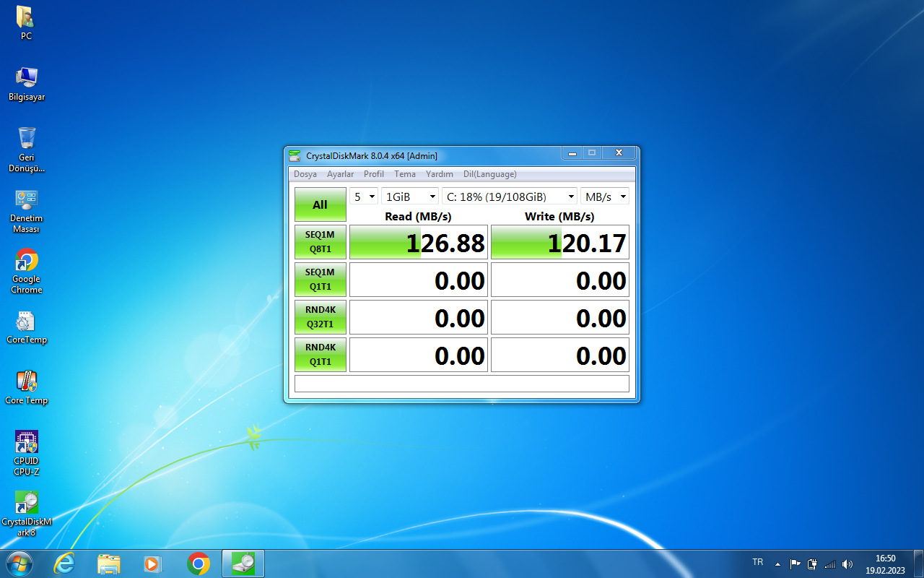Viewport: 924px width, 578px height.
Task: Click the RND4K Q1T1 write value 0.00
Action: 560,355
